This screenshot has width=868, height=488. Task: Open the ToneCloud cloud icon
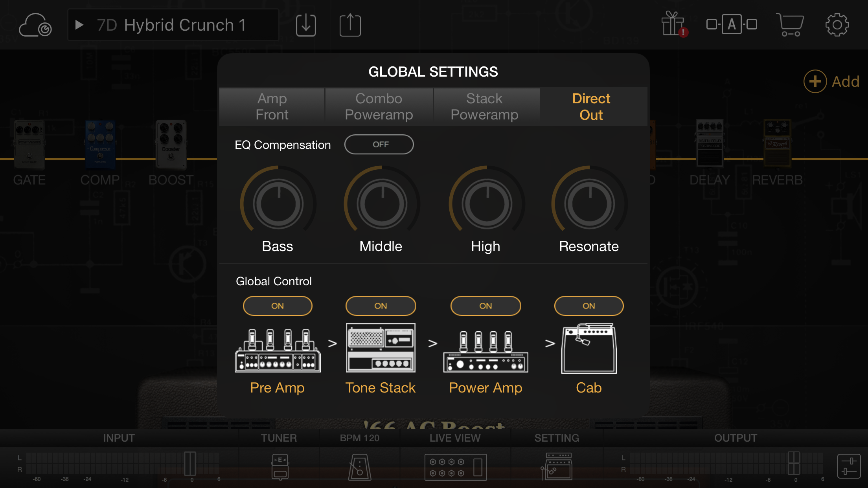35,26
